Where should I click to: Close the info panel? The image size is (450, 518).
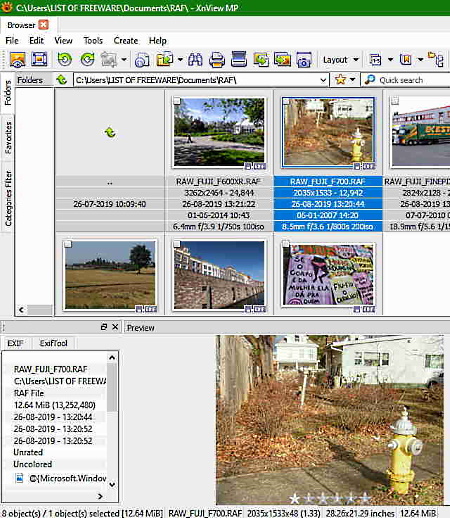pyautogui.click(x=115, y=327)
